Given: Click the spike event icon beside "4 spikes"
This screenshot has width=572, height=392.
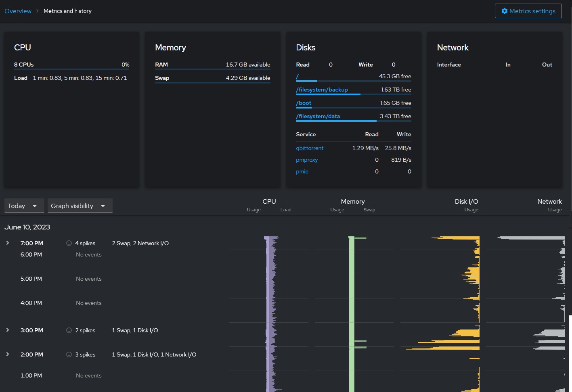Looking at the screenshot, I should pyautogui.click(x=69, y=243).
